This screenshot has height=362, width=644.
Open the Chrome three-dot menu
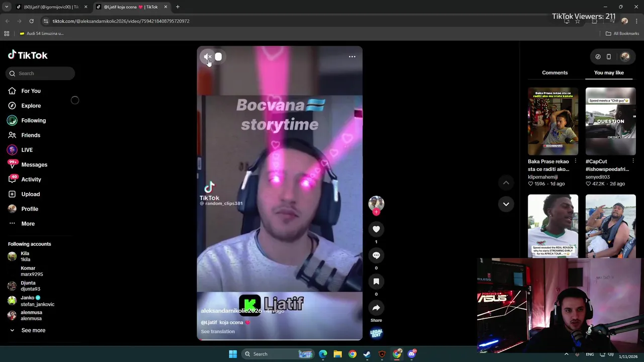636,21
